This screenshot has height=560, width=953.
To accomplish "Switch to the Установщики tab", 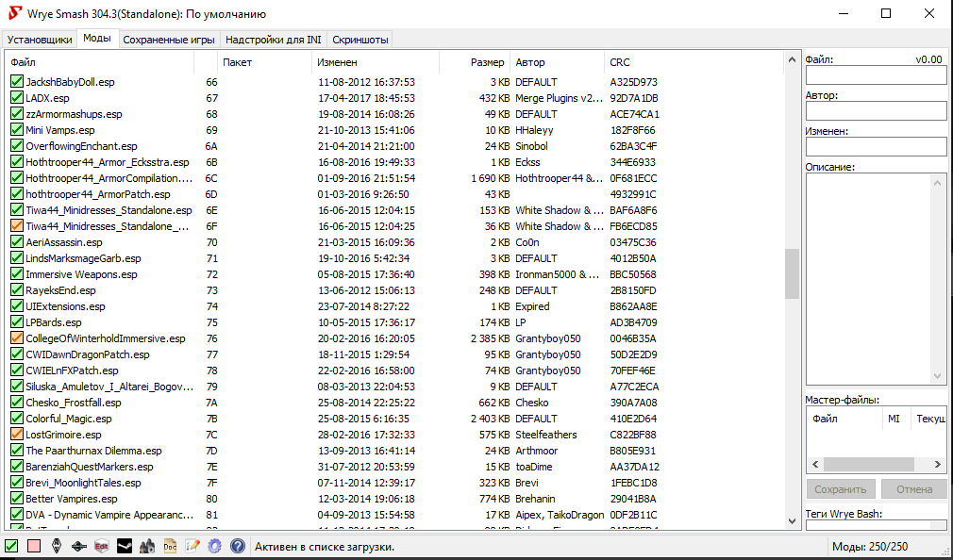I will pyautogui.click(x=40, y=40).
